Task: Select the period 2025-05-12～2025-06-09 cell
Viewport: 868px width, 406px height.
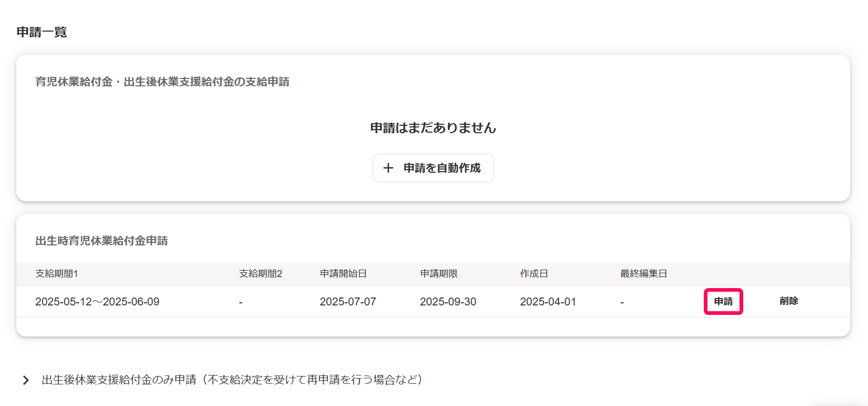Action: 97,302
